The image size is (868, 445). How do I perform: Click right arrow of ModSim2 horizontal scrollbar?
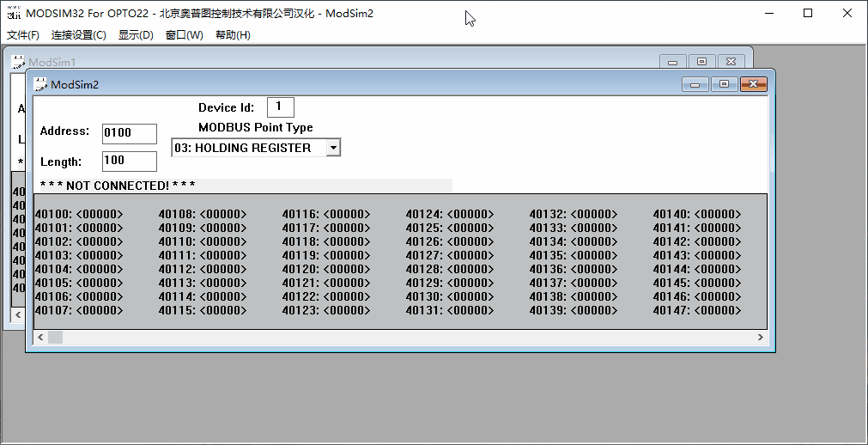click(759, 338)
